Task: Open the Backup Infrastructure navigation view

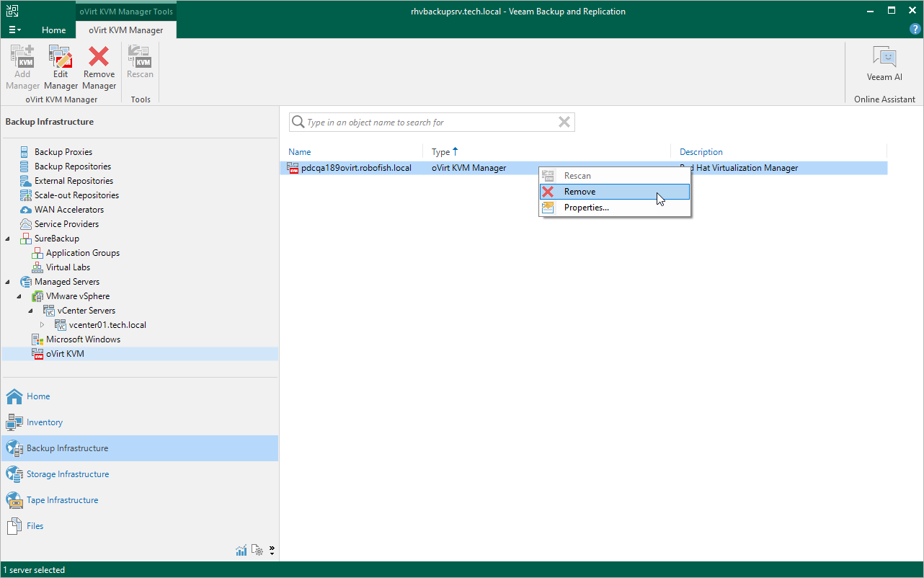Action: [x=139, y=448]
